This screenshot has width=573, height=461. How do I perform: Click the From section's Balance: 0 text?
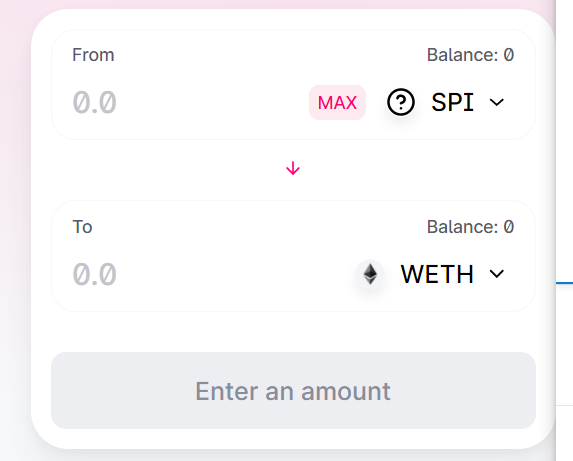[x=470, y=55]
